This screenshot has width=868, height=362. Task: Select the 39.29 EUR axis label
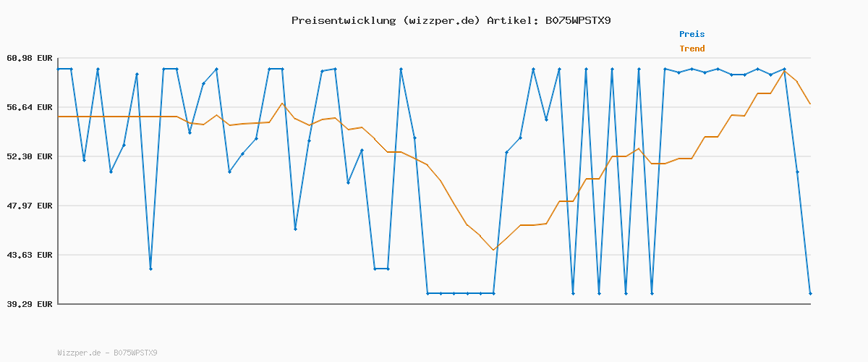(30, 304)
